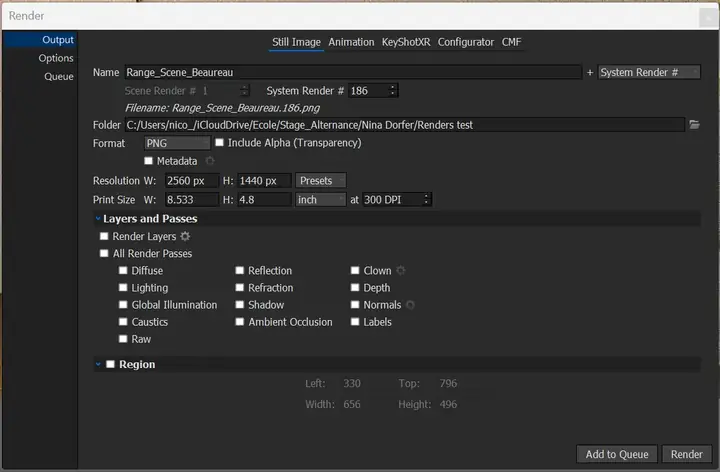The width and height of the screenshot is (720, 472).
Task: Enable the Region checkbox
Action: coord(110,364)
